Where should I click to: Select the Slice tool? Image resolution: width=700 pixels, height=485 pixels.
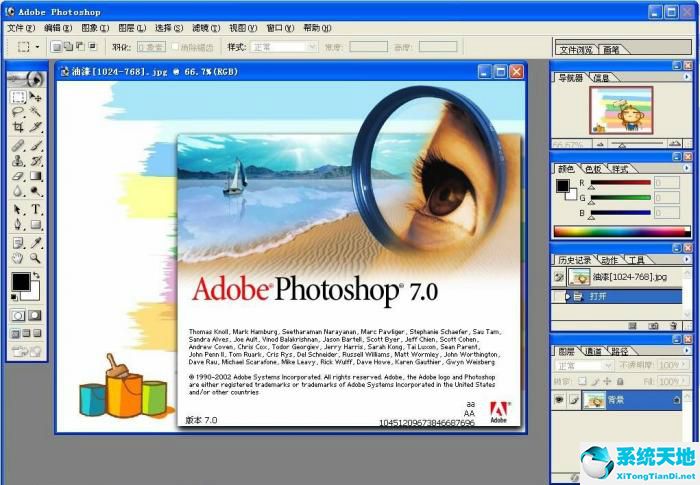point(35,127)
